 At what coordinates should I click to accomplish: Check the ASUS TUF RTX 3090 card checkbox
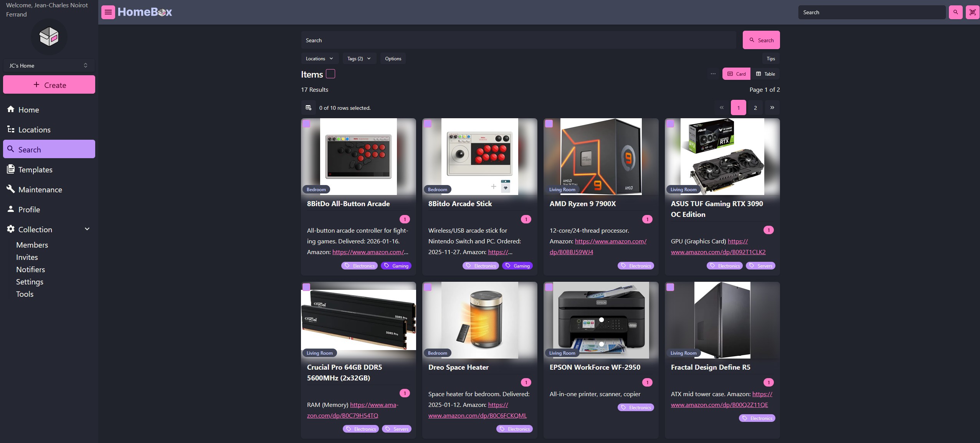(670, 124)
